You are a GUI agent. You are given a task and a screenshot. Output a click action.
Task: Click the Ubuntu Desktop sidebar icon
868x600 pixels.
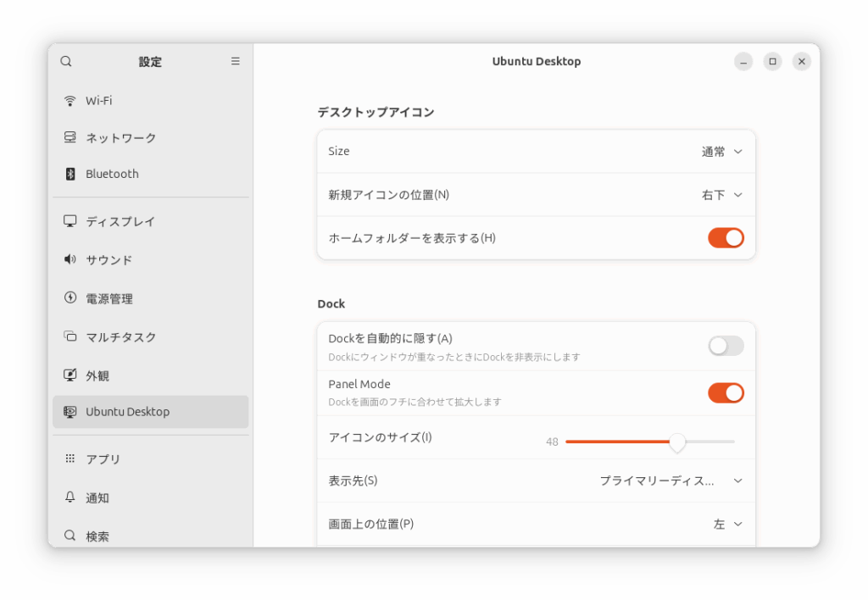[x=70, y=412]
